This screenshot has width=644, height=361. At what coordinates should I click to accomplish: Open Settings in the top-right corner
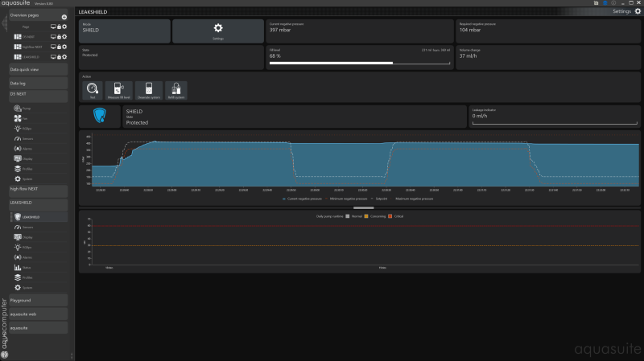point(626,11)
